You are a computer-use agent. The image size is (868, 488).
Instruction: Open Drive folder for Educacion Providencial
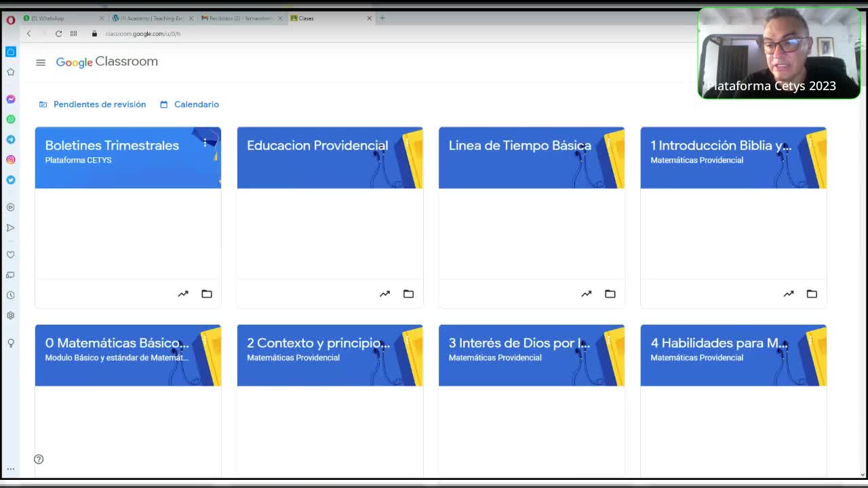tap(408, 293)
